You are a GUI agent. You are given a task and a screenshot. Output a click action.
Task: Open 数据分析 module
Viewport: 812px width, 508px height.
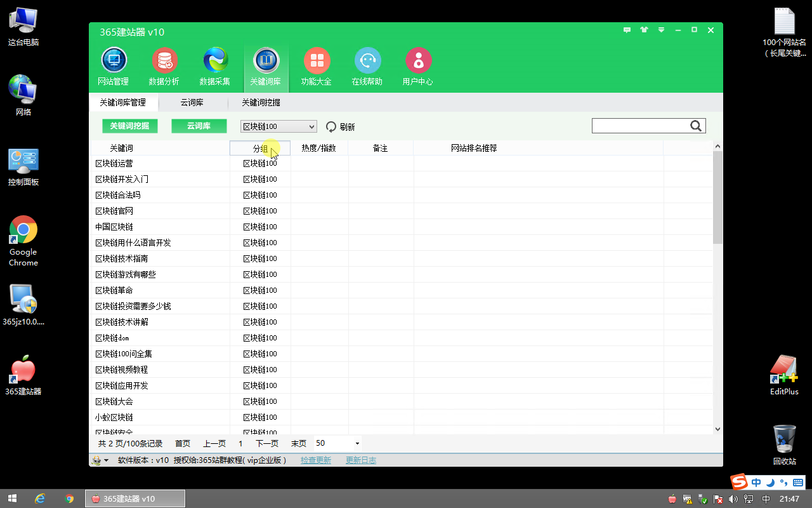click(x=164, y=66)
